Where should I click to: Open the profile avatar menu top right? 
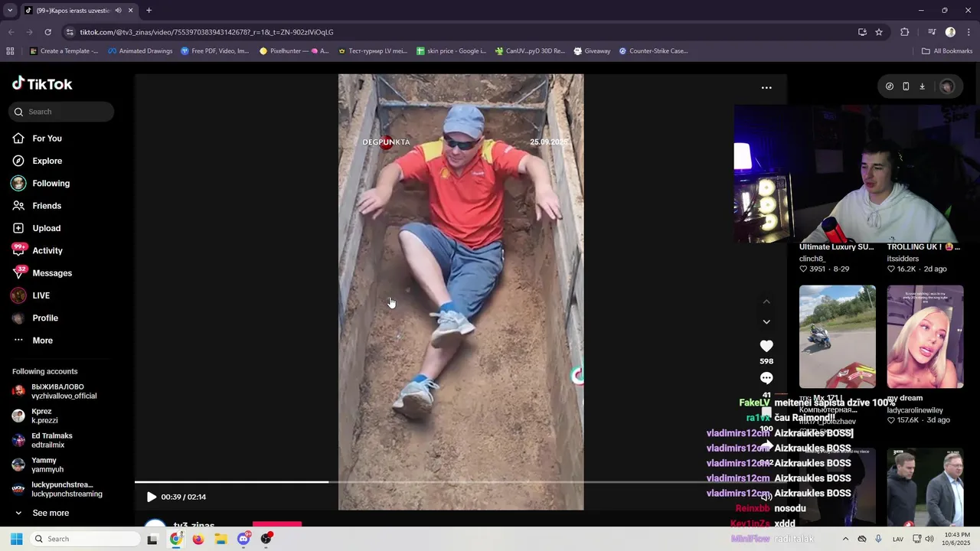pyautogui.click(x=946, y=86)
